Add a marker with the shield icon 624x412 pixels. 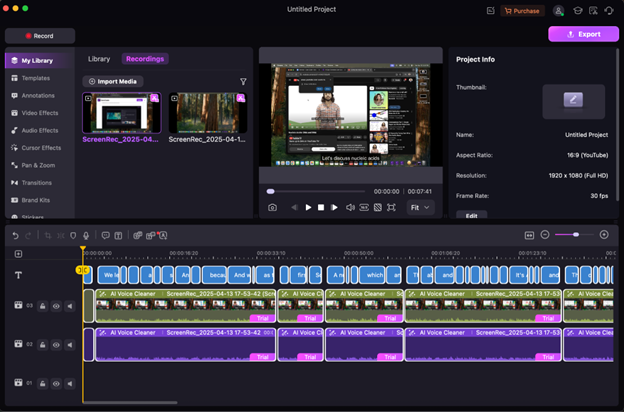click(73, 236)
